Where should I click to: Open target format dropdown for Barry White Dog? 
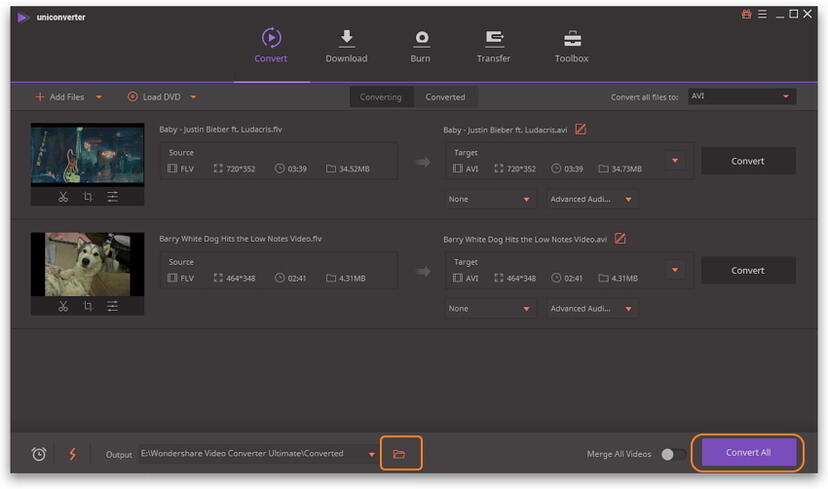click(x=675, y=270)
